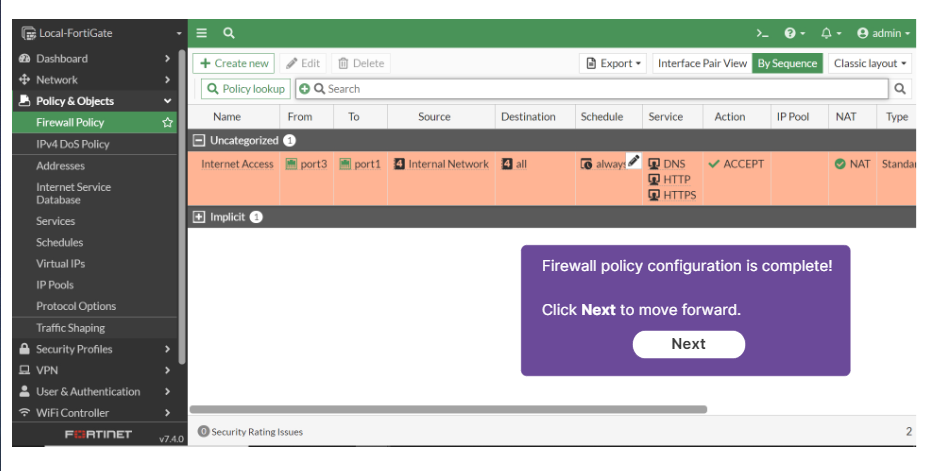Click the Fortinet logo
925x471 pixels.
[98, 434]
